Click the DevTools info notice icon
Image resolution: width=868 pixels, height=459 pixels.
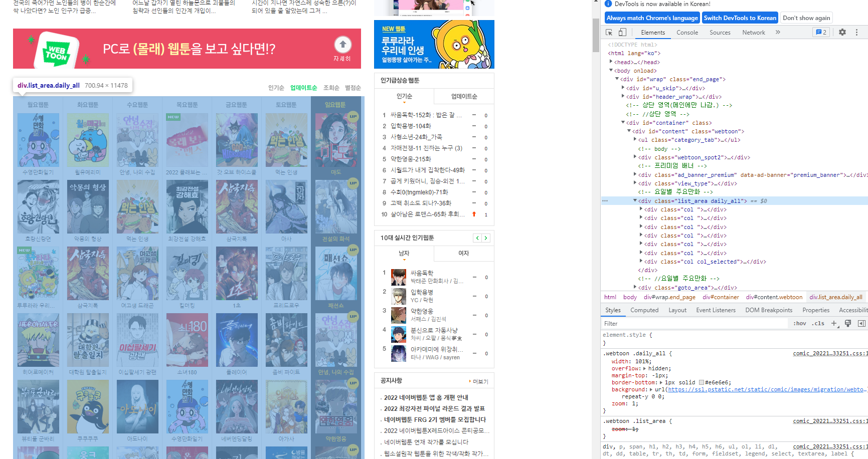coord(608,4)
